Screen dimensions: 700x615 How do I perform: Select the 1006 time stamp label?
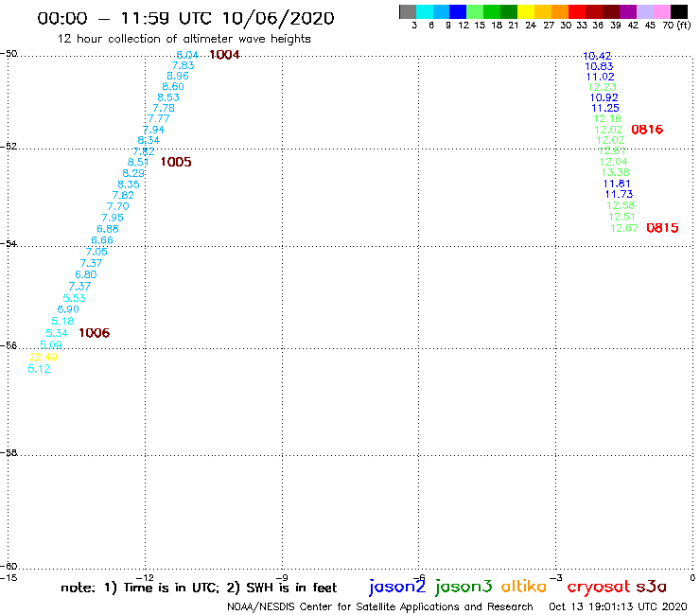95,333
